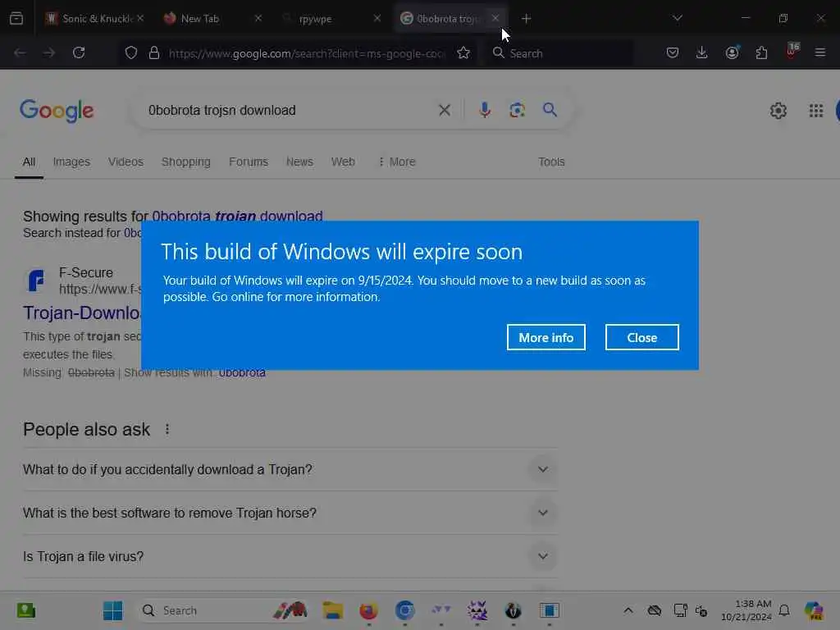Close the Obobrota search tab

point(495,18)
